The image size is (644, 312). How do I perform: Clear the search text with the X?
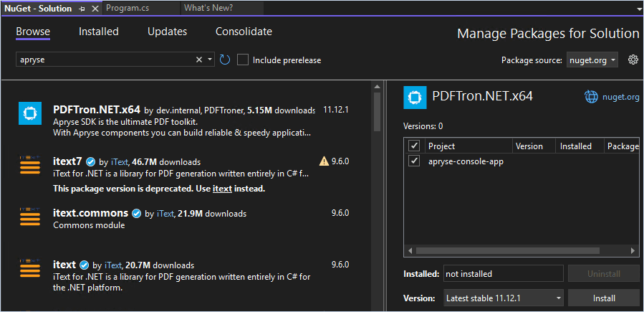(198, 60)
